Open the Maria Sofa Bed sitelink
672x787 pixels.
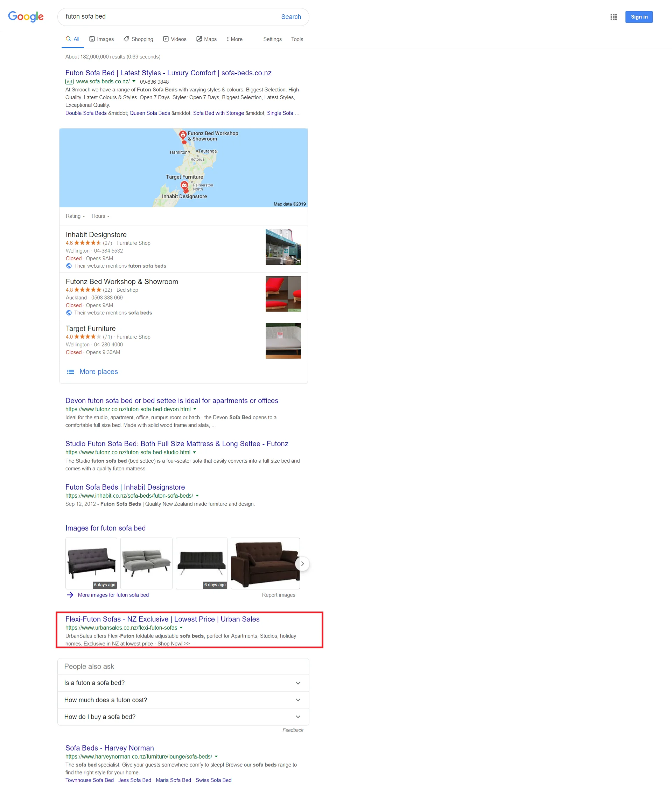pyautogui.click(x=173, y=780)
